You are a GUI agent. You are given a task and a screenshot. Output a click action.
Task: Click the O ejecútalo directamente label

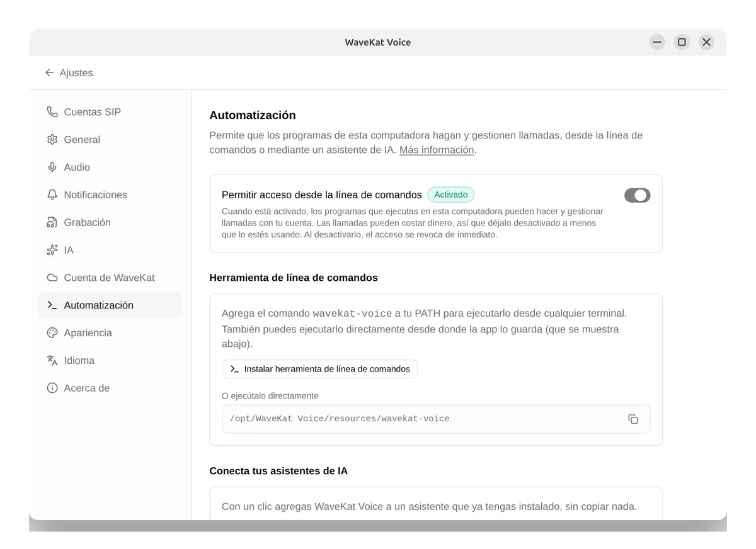point(270,396)
